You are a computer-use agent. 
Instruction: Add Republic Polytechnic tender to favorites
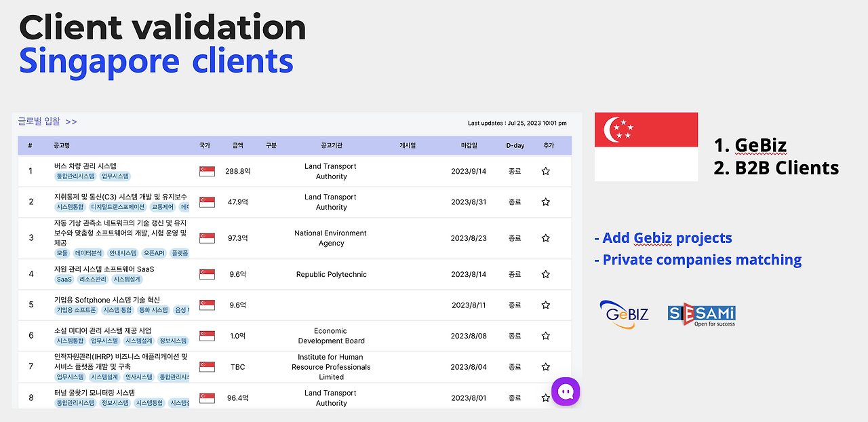(545, 275)
